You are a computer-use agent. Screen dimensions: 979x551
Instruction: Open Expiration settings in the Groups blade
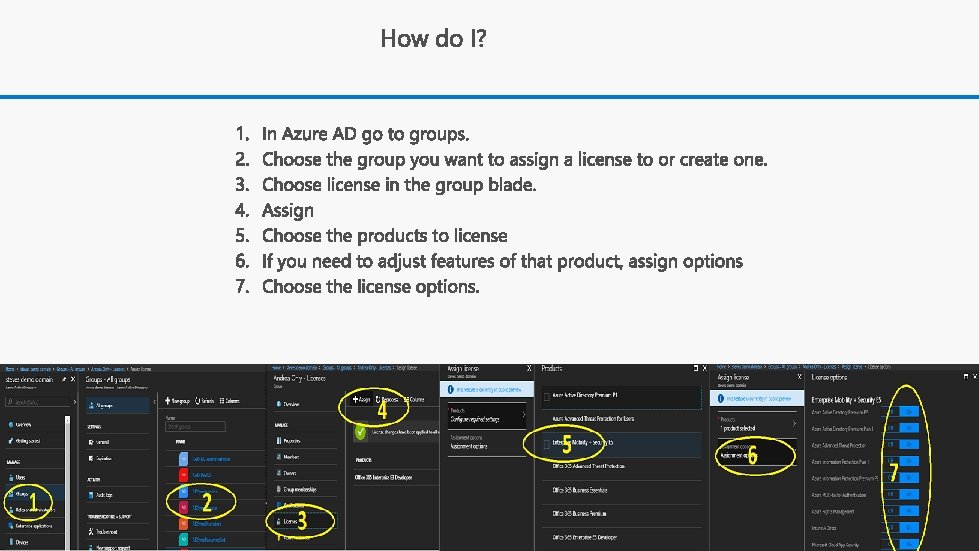pos(101,458)
